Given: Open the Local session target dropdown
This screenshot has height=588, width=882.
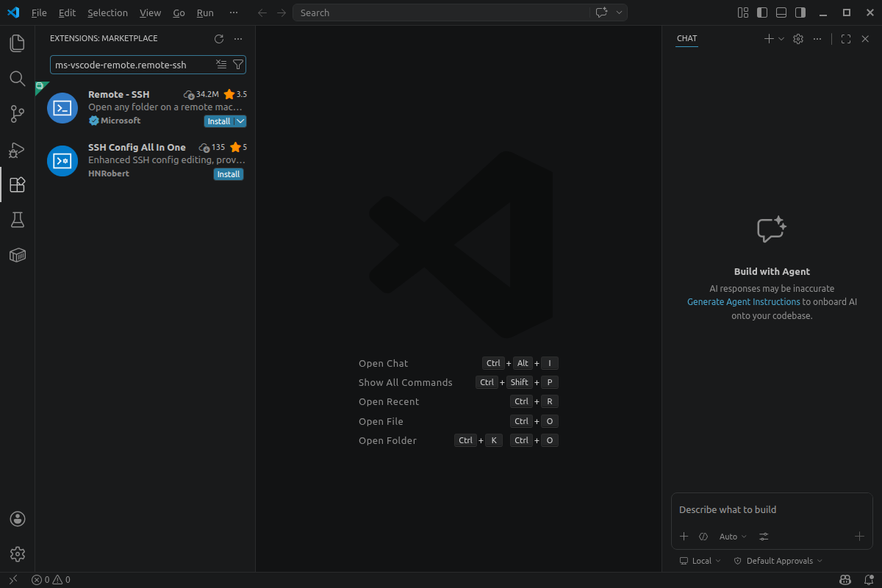Looking at the screenshot, I should point(700,561).
